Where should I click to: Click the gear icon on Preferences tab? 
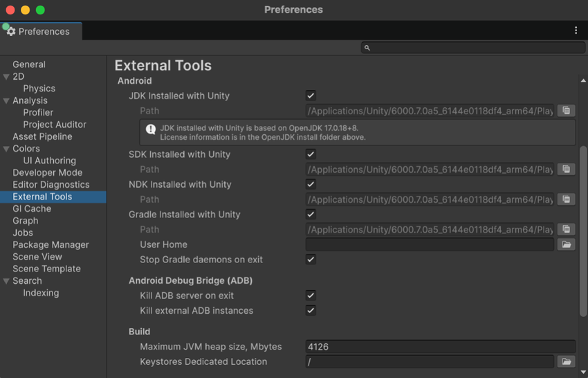click(x=11, y=32)
